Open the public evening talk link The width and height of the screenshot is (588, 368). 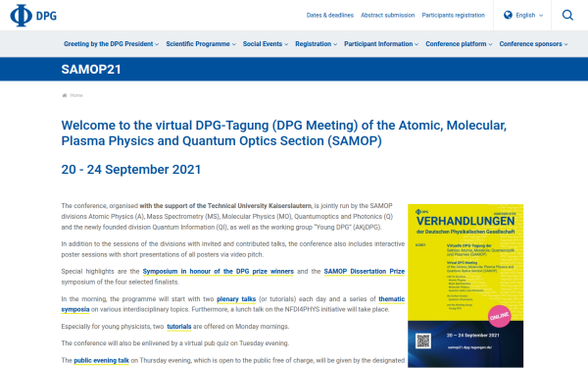pos(101,360)
